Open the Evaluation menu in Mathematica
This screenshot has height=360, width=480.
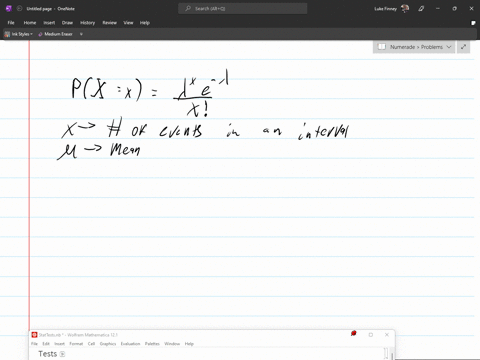[x=130, y=344]
